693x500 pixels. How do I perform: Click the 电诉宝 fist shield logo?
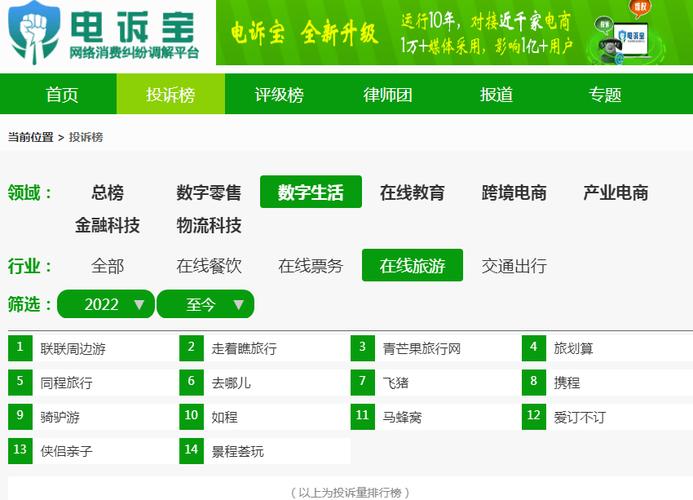point(34,32)
